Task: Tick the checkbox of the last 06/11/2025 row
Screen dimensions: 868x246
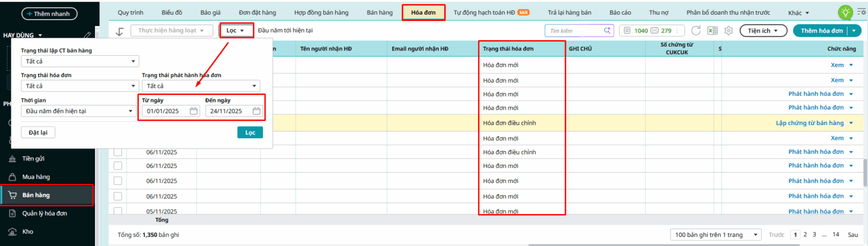Action: click(x=118, y=196)
